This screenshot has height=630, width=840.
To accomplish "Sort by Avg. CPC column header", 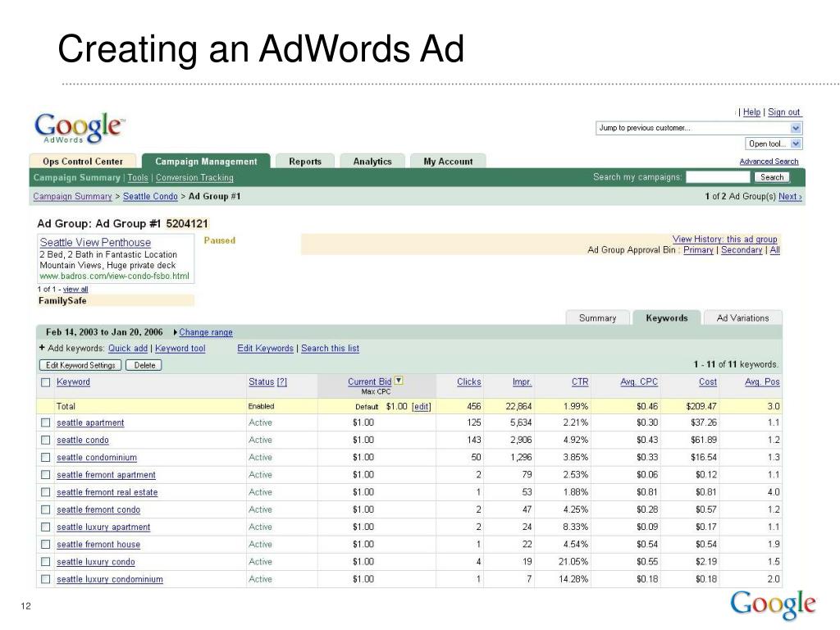I will [638, 381].
